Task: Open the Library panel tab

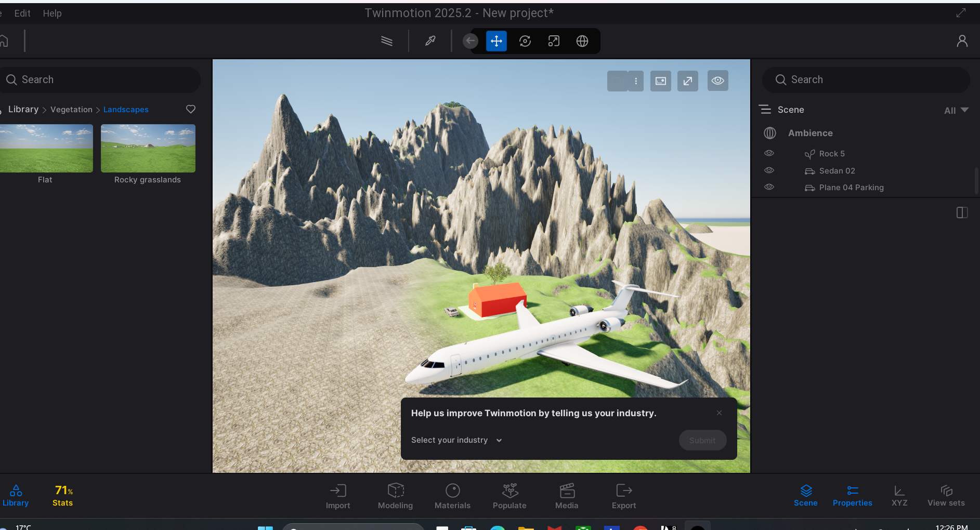Action: point(16,496)
